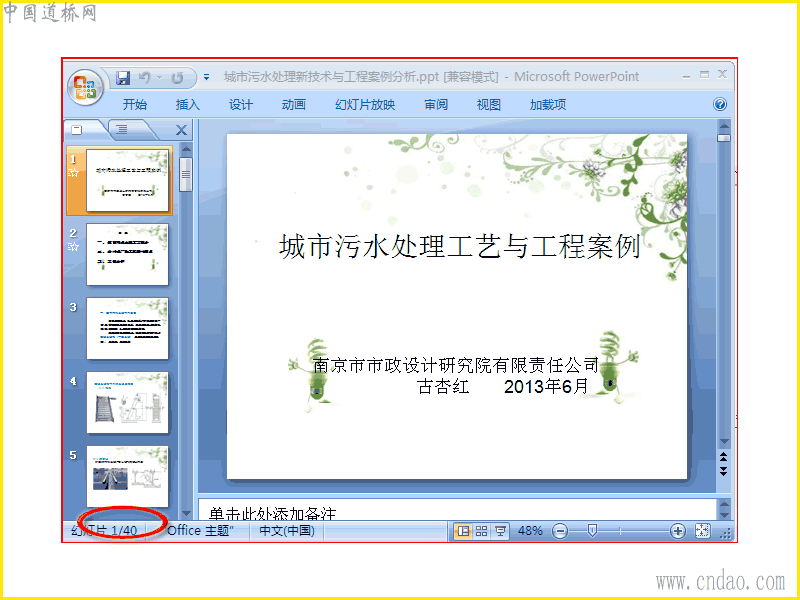Open the 幻灯片放映 ribbon tab
The width and height of the screenshot is (800, 600).
click(x=365, y=105)
